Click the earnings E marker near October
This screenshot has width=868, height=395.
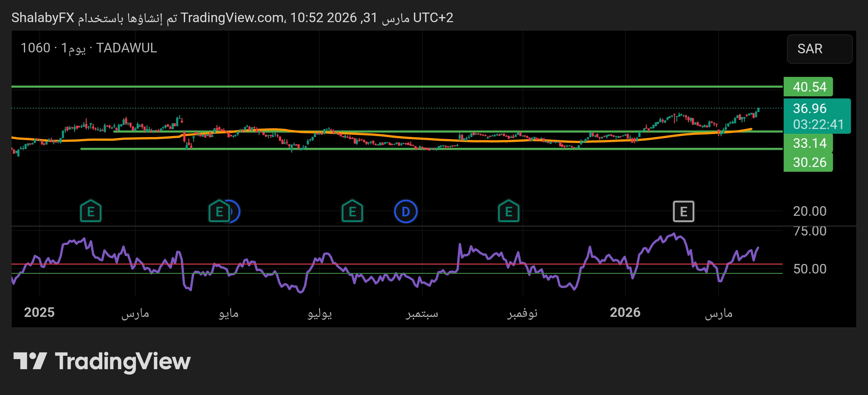[x=509, y=211]
